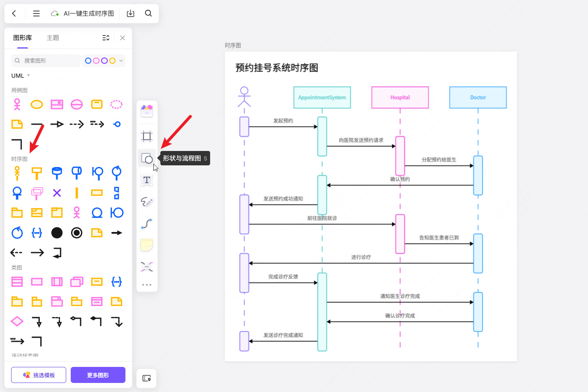The height and width of the screenshot is (392, 588).
Task: Select the dashed return arrow in 时序图
Action: click(16, 253)
